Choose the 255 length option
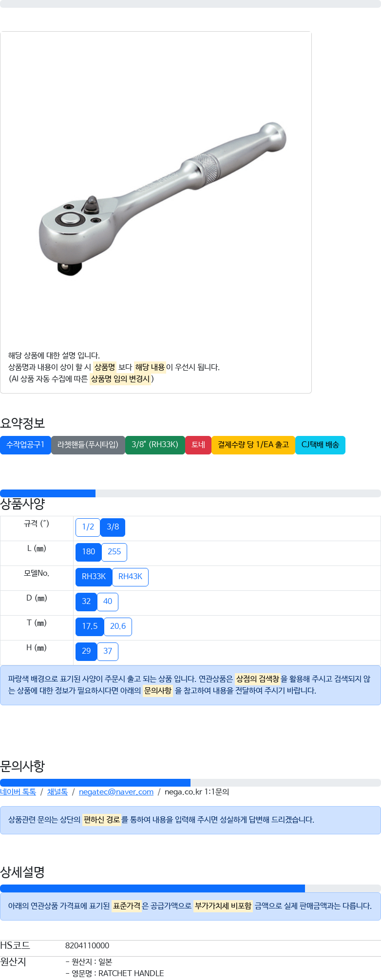The width and height of the screenshot is (381, 980). [114, 552]
